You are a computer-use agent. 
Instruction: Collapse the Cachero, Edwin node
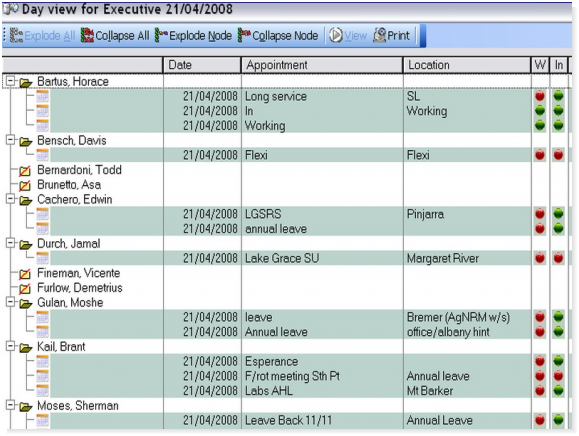click(11, 199)
